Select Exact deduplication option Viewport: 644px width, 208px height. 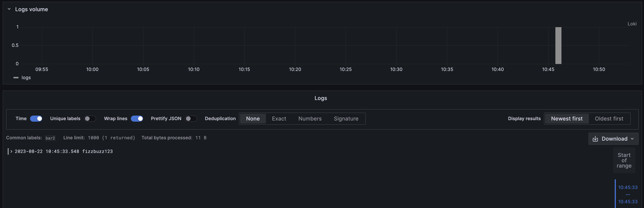[279, 118]
